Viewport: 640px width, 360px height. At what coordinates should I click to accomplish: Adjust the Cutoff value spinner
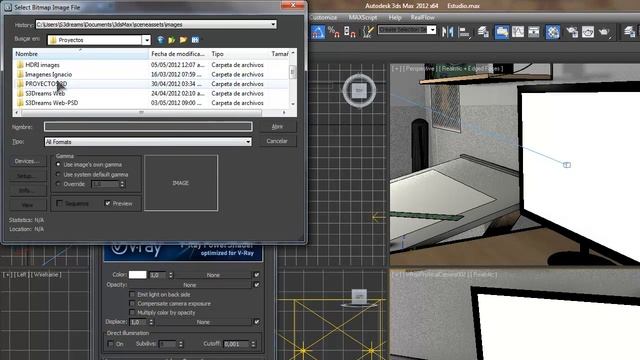point(253,344)
